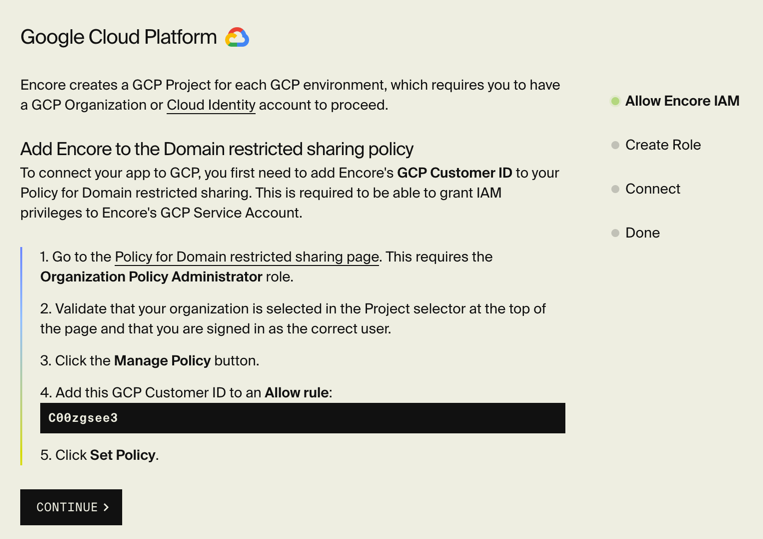
Task: Select the Done step label
Action: coord(642,233)
